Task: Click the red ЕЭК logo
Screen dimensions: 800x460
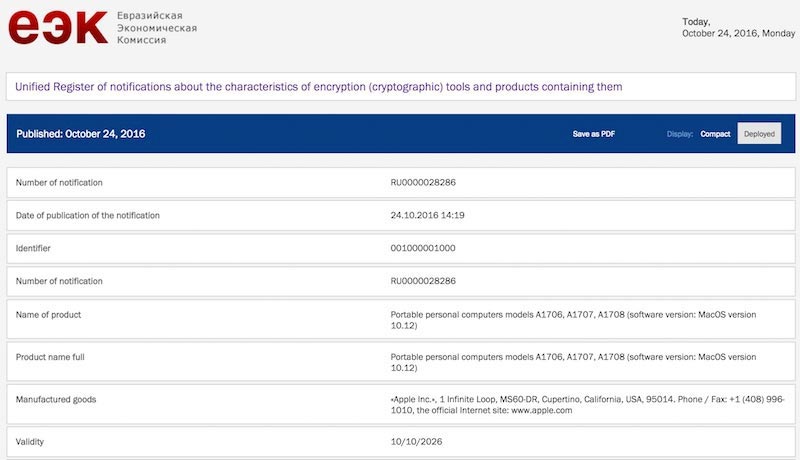Action: tap(58, 27)
